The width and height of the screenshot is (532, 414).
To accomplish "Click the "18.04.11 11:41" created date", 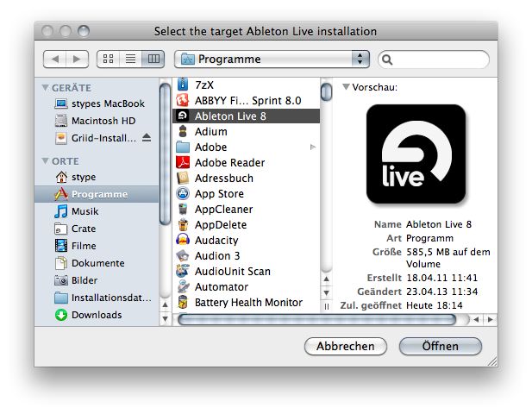I will tap(442, 278).
